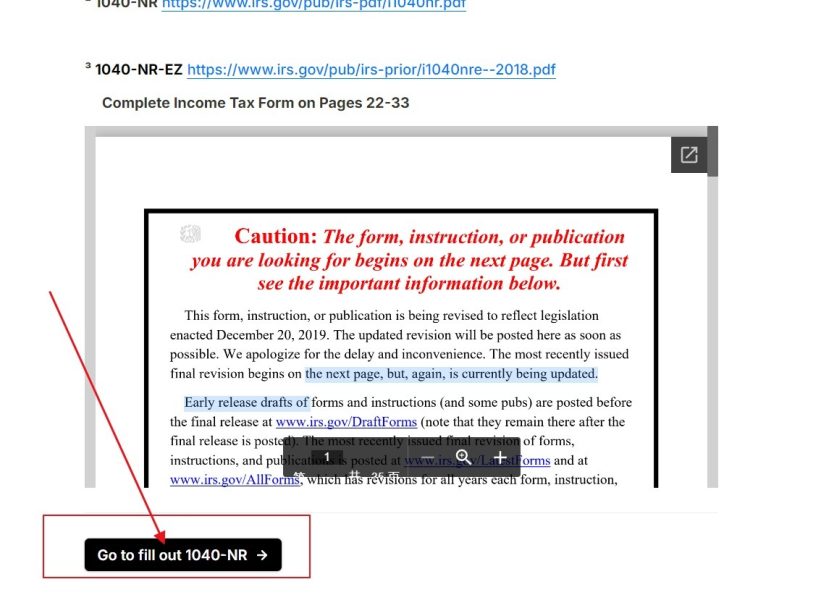Open the i1040nr.pdf link

pos(314,5)
